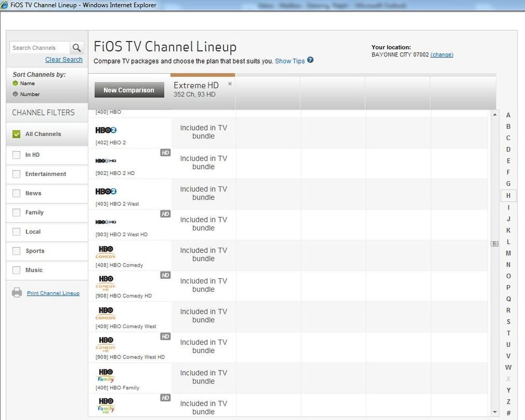525x420 pixels.
Task: Click the channel list scrollbar thumb
Action: click(495, 244)
